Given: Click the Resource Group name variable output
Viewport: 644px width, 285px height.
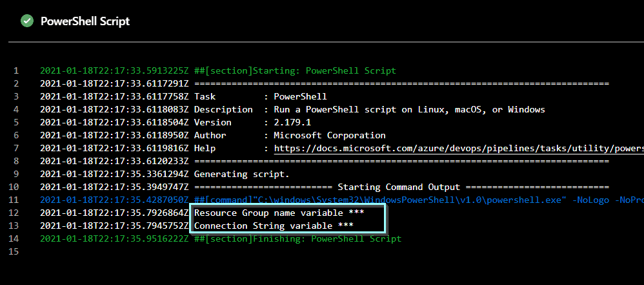Looking at the screenshot, I should point(279,213).
